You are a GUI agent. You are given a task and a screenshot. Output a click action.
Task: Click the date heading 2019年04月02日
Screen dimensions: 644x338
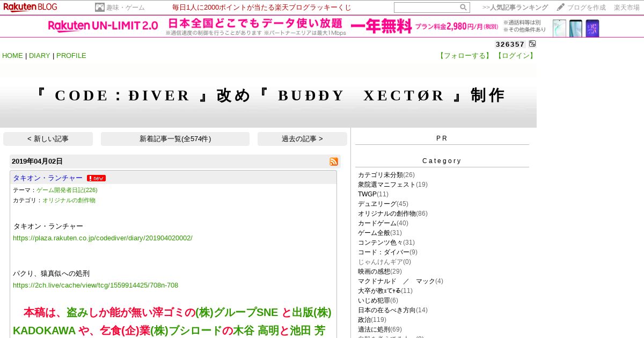pos(37,161)
